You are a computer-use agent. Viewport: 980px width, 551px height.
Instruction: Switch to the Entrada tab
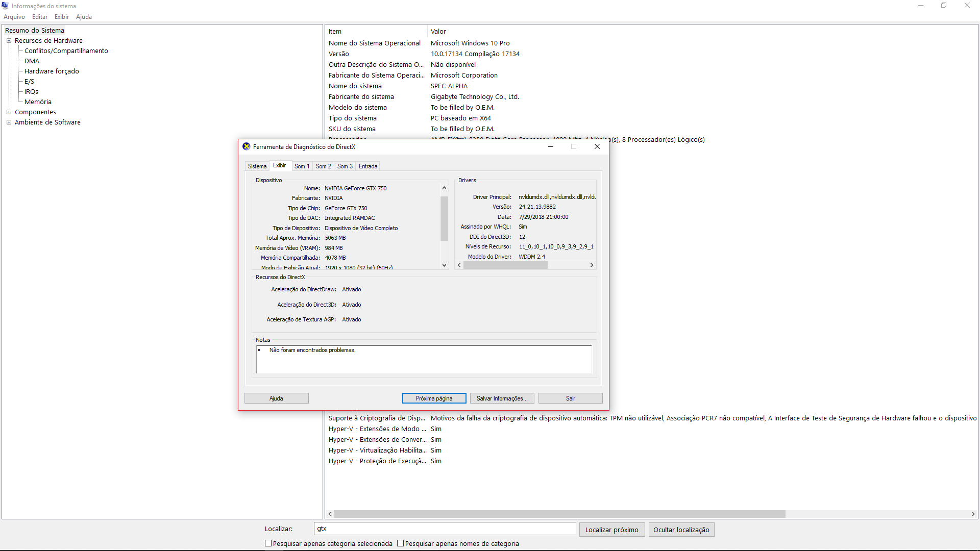point(368,166)
